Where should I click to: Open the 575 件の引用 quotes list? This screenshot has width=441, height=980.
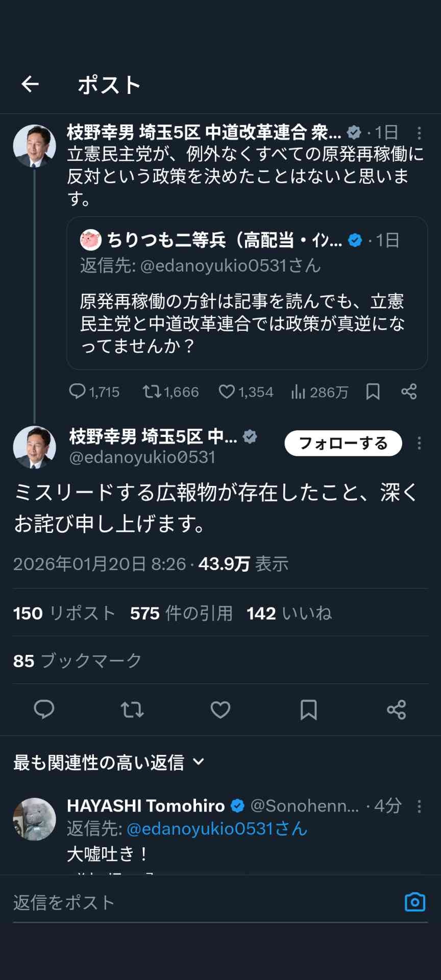tap(181, 613)
